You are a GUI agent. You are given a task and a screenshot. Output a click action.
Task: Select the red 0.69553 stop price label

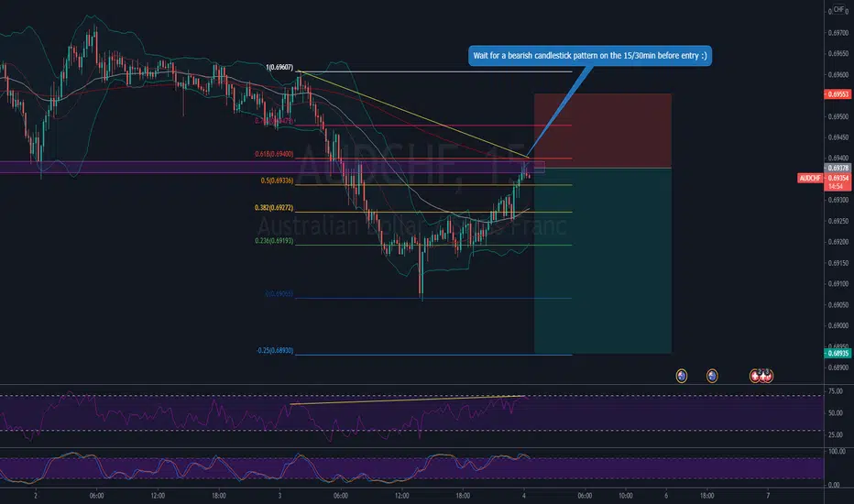pyautogui.click(x=838, y=94)
